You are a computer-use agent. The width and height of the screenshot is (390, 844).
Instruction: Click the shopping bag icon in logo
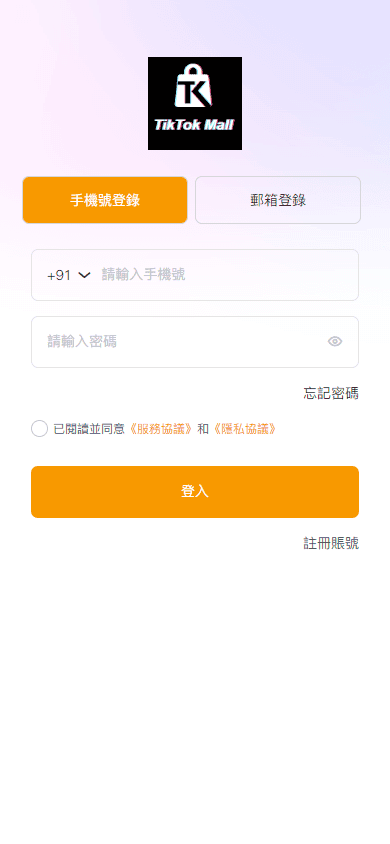coord(193,85)
